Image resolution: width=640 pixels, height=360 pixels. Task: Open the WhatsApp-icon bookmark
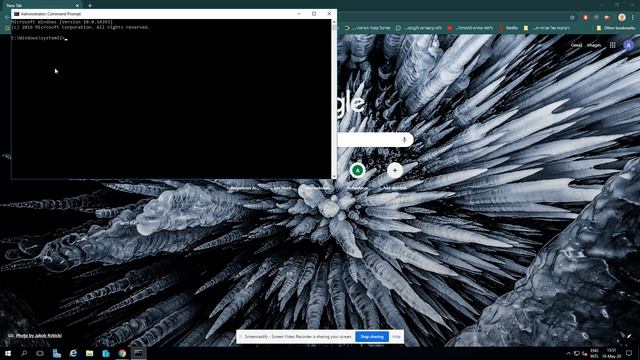418,28
